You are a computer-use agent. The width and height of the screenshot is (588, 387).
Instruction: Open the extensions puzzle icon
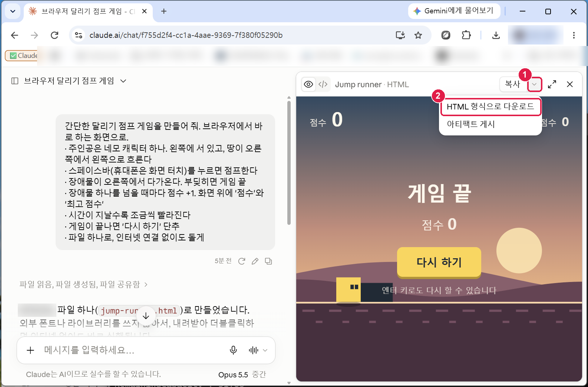[x=466, y=35]
